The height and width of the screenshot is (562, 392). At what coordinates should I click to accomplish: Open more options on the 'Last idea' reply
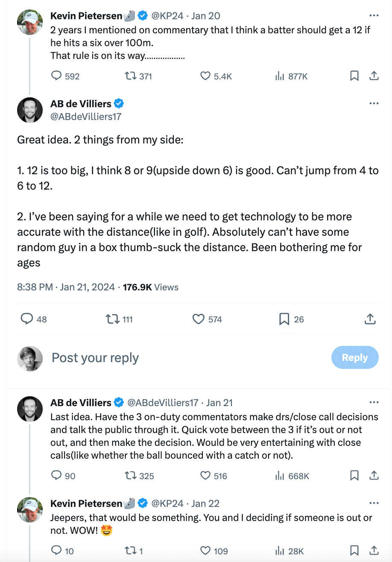tap(374, 402)
